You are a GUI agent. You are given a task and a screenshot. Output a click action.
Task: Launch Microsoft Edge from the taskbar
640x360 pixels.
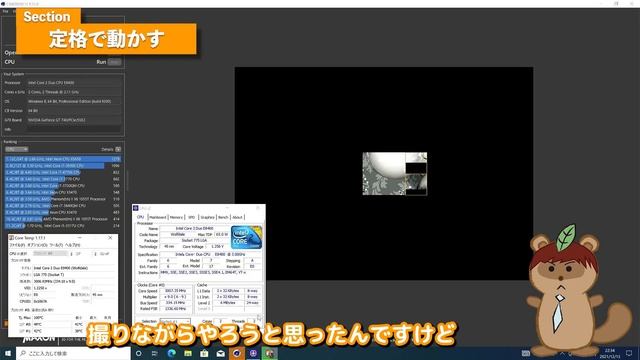[x=171, y=353]
